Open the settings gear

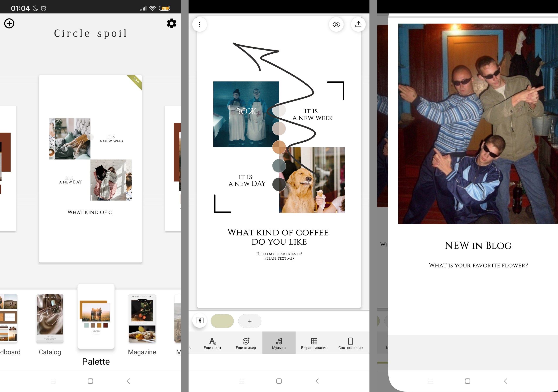pyautogui.click(x=171, y=24)
